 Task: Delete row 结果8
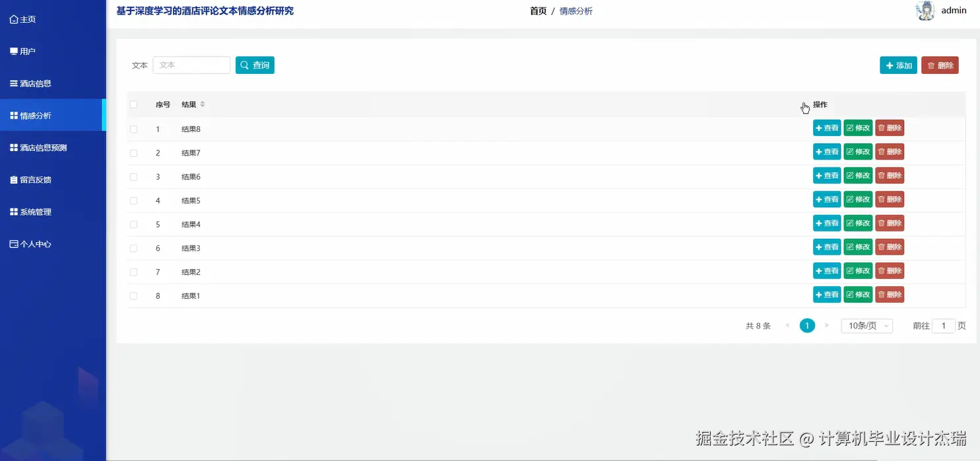[x=890, y=128]
